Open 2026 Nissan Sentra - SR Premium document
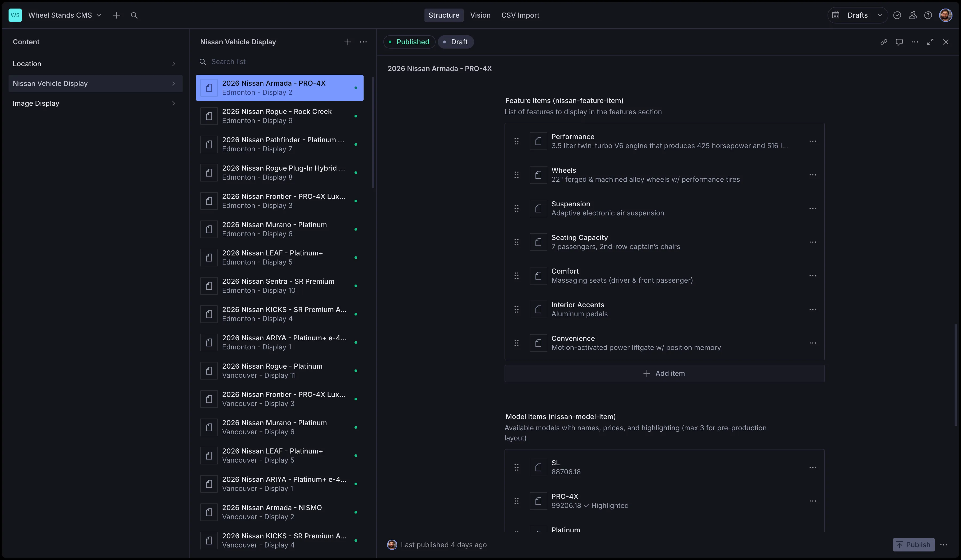 [279, 286]
